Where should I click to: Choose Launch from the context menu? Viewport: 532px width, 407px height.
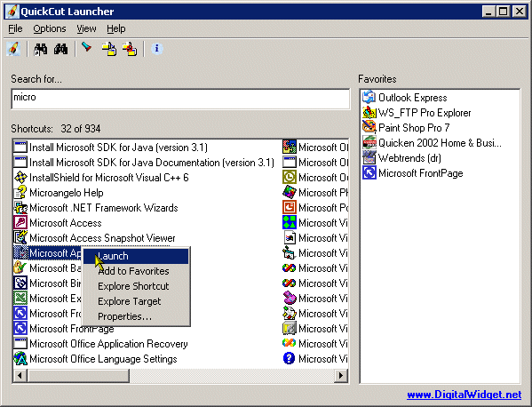136,256
